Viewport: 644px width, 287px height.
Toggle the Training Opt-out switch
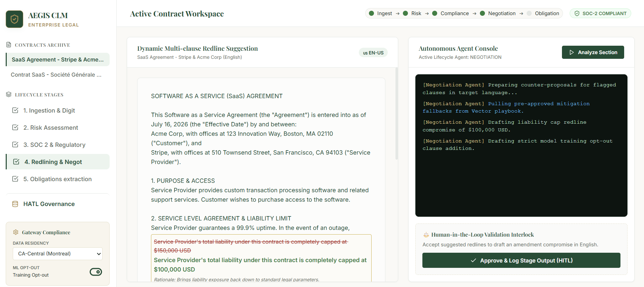tap(96, 272)
